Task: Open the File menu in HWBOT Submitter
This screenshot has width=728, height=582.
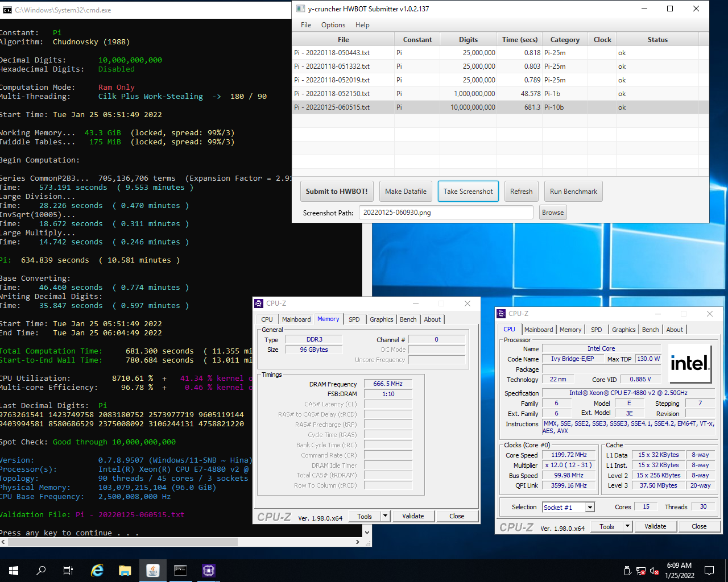Action: pyautogui.click(x=306, y=25)
